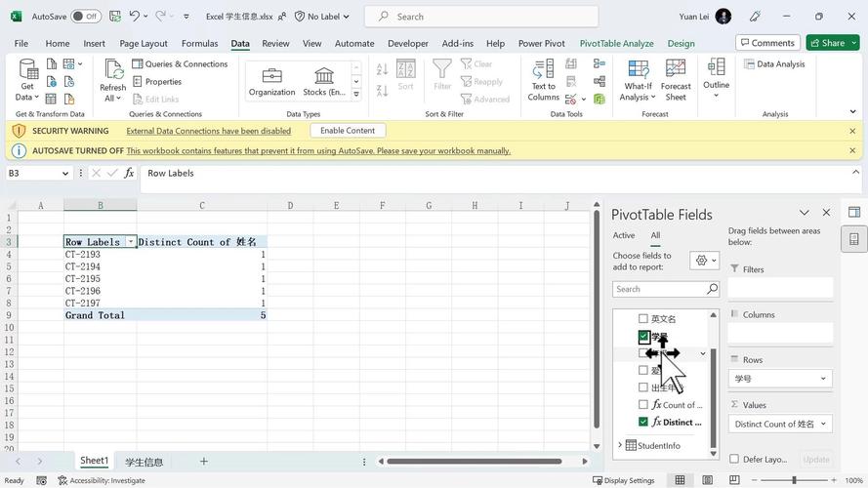868x488 pixels.
Task: Click the Enable Content button
Action: click(x=348, y=131)
